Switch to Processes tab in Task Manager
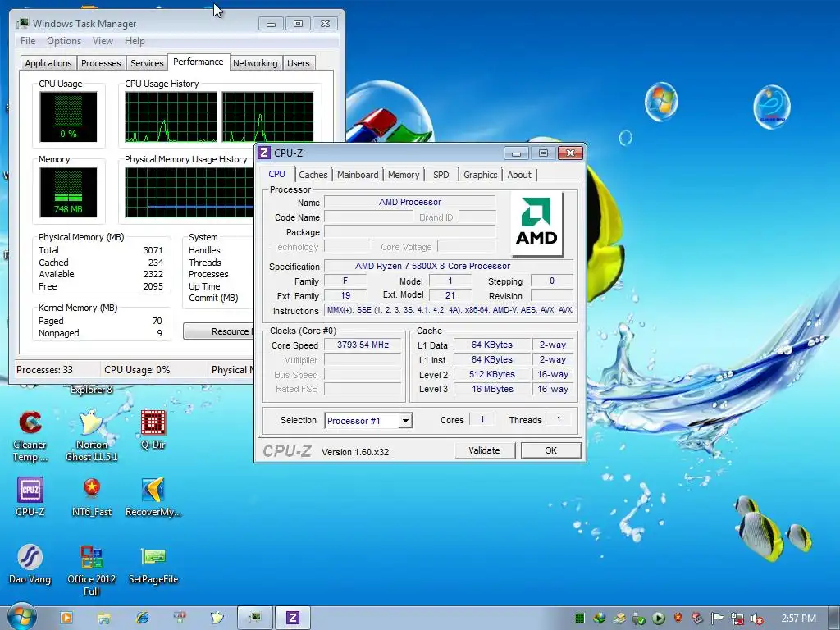Image resolution: width=840 pixels, height=630 pixels. [x=101, y=63]
